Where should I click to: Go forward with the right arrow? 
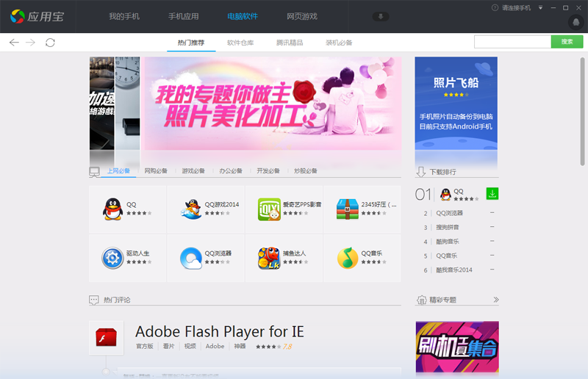coord(30,43)
